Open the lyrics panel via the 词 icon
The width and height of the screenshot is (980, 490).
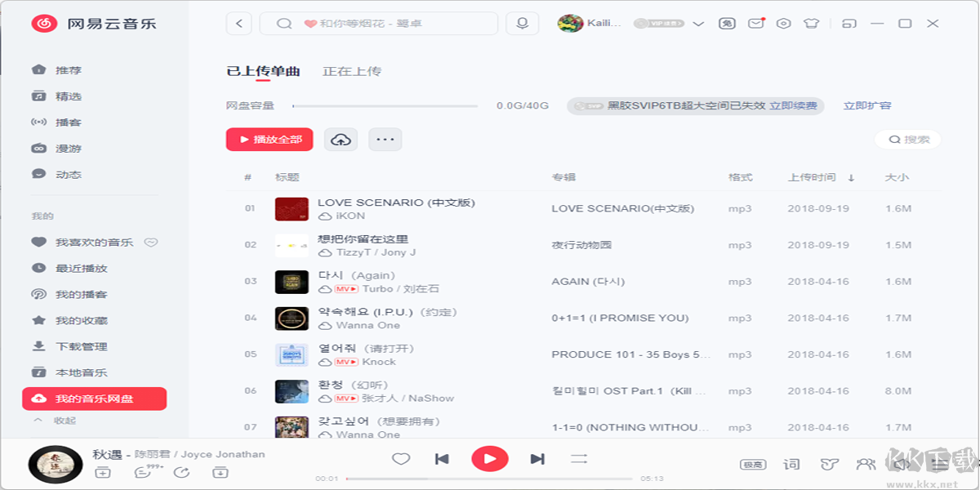pyautogui.click(x=791, y=463)
